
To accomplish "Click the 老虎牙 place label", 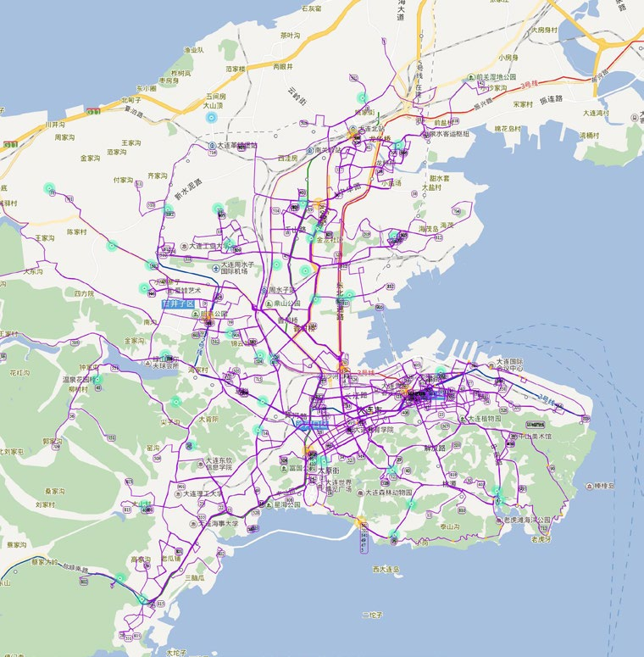I will (x=541, y=539).
